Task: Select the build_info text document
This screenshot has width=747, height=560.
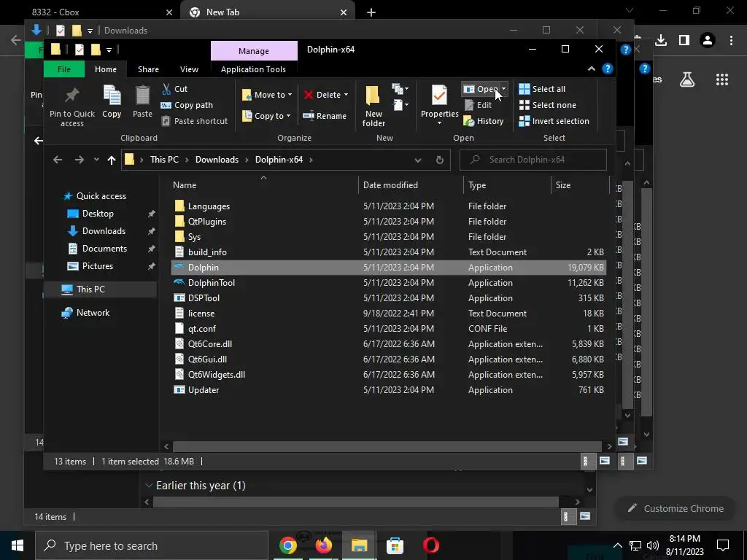Action: [x=388, y=252]
